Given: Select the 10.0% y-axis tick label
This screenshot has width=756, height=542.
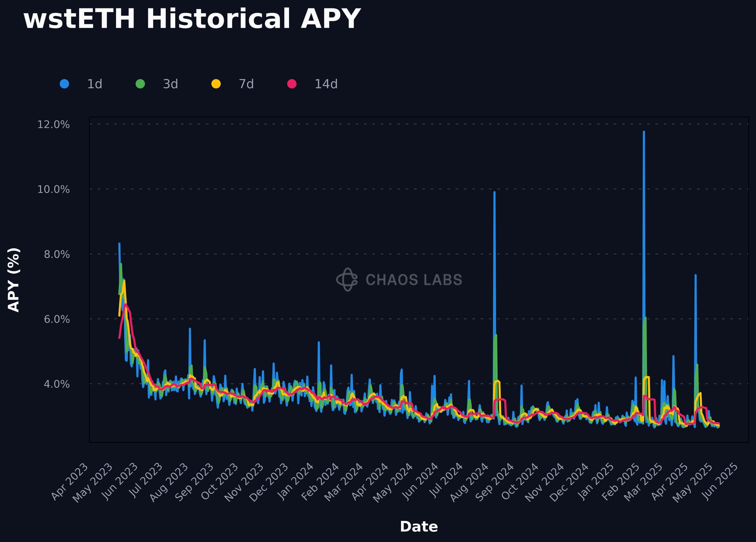Looking at the screenshot, I should 54,189.
